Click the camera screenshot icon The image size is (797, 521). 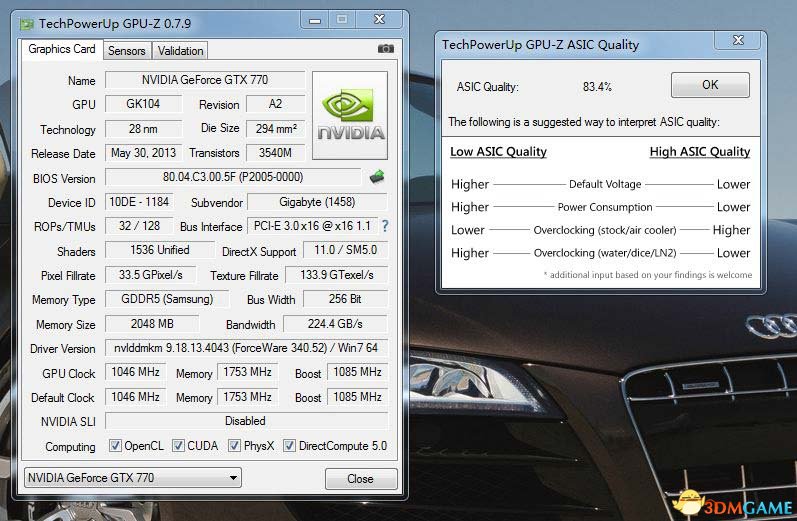tap(385, 49)
